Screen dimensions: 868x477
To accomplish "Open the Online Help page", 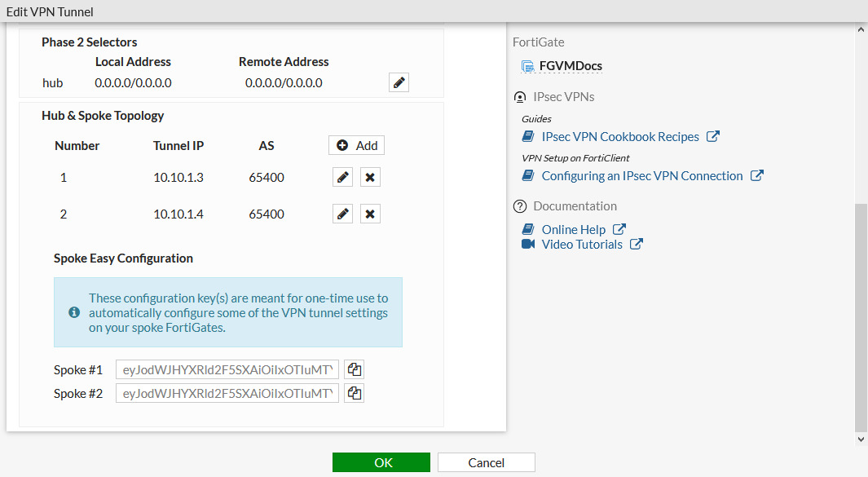I will pos(572,229).
